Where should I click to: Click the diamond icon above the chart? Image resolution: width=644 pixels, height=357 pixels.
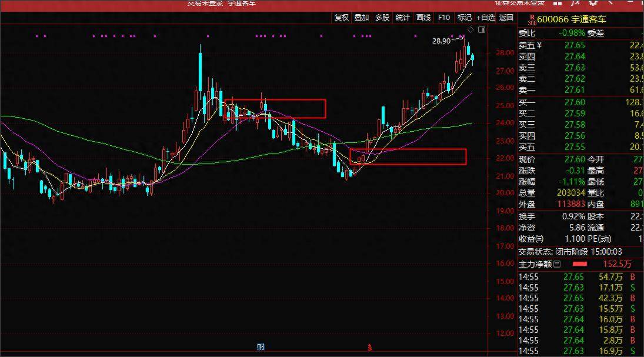tap(471, 29)
